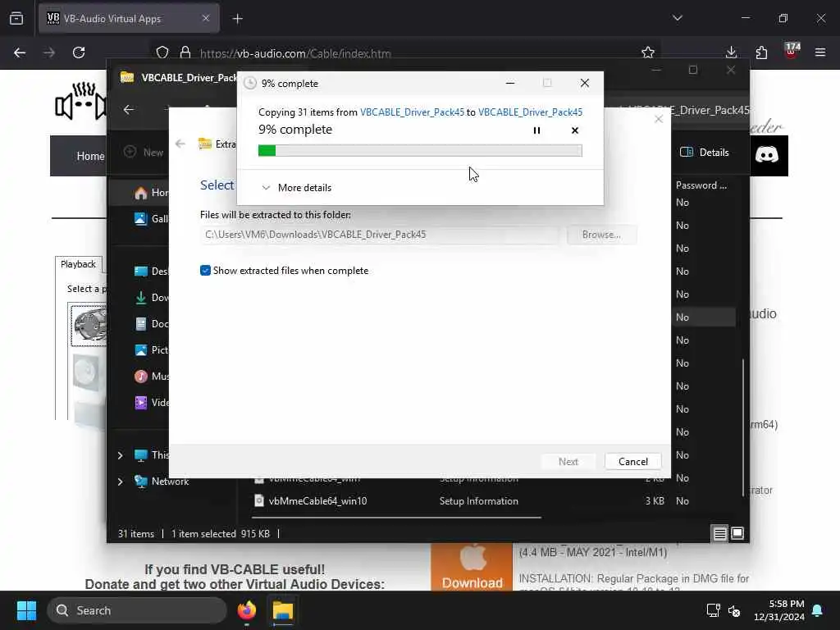Open tracking protection shield icon
Screen dimensions: 840x630
(x=162, y=52)
